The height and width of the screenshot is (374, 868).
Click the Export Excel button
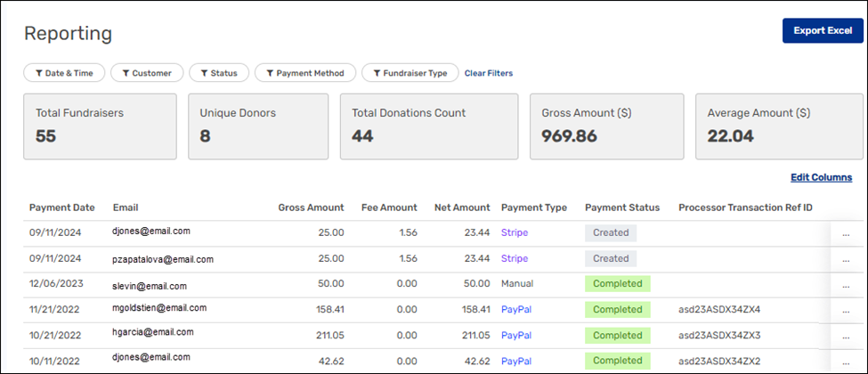pos(823,30)
